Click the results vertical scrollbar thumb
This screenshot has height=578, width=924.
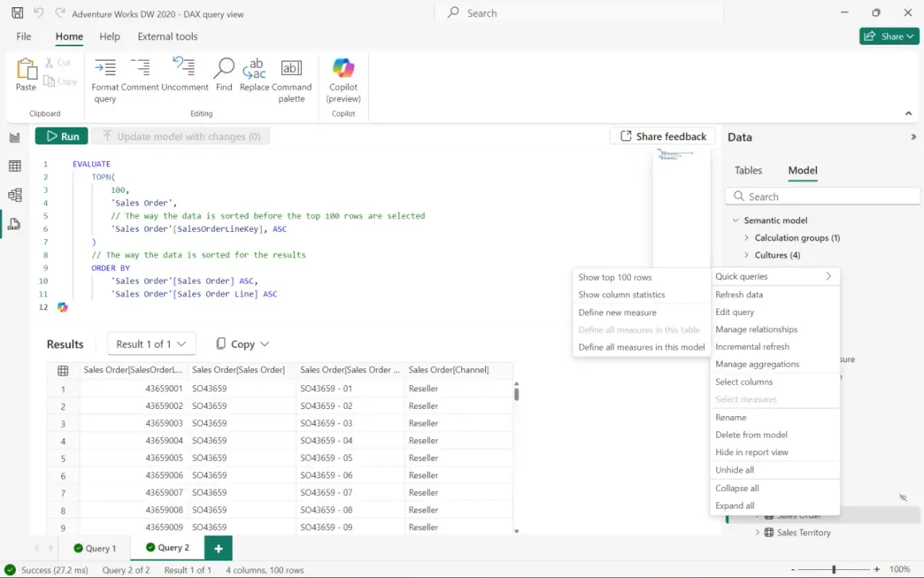[517, 393]
